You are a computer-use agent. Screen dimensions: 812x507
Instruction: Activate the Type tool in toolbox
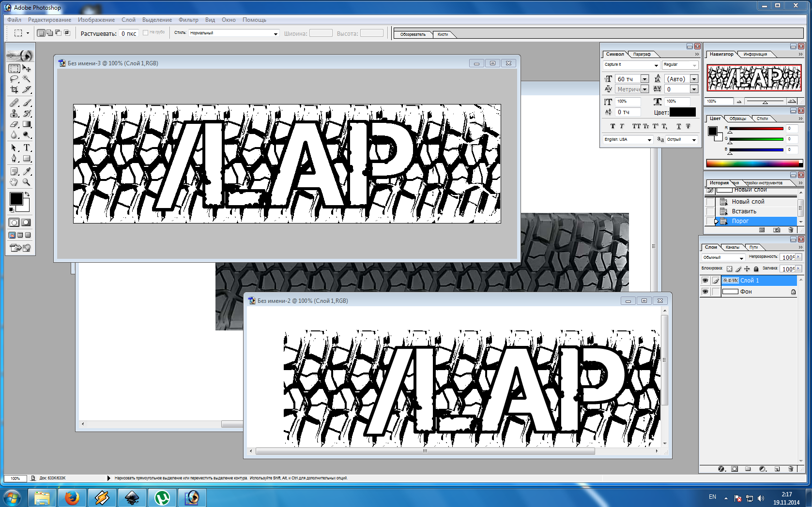tap(27, 148)
